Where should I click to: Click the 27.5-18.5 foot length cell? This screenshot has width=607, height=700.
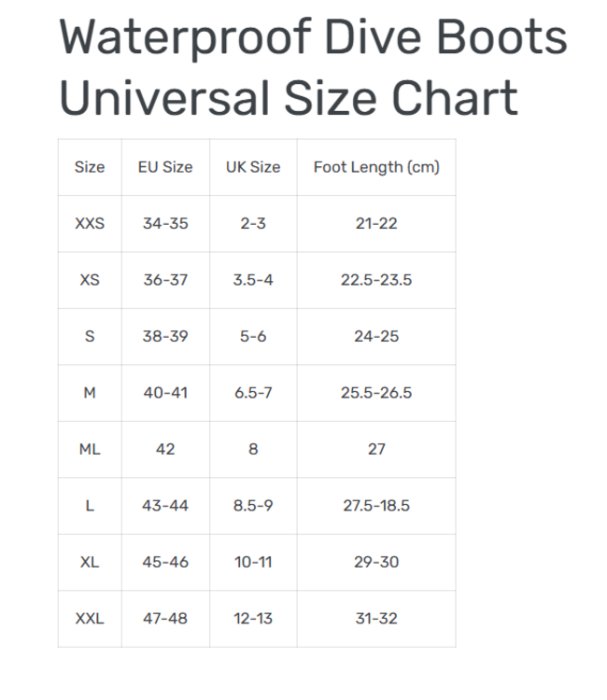click(x=376, y=506)
